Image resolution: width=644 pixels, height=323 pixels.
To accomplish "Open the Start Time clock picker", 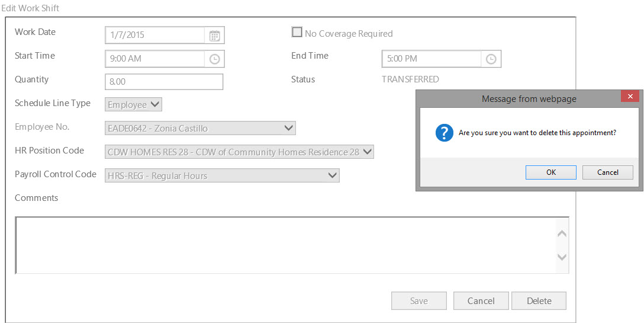I will [215, 59].
